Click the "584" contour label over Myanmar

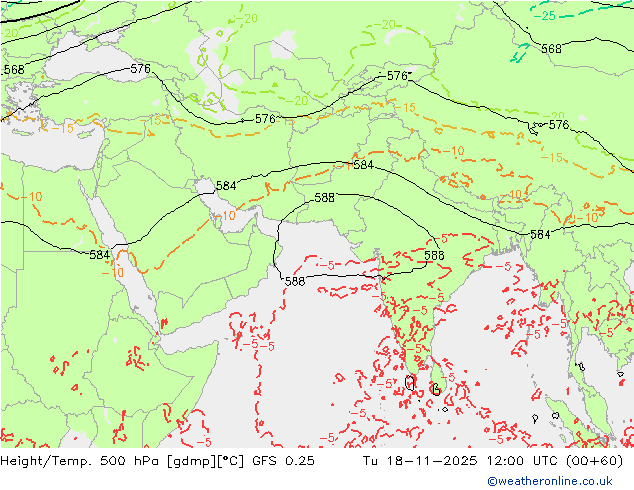pyautogui.click(x=540, y=234)
